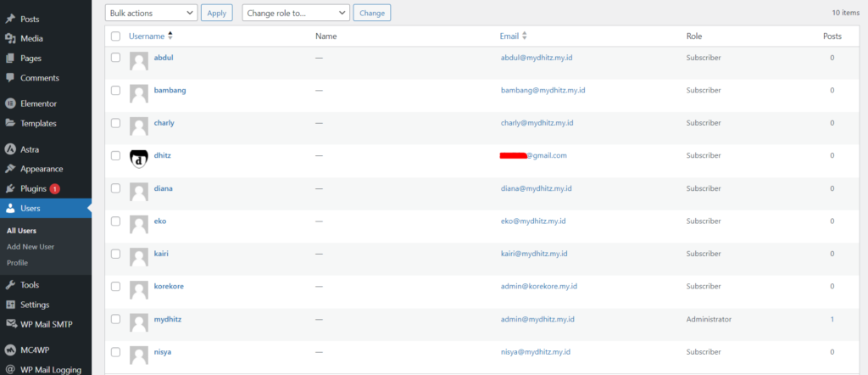The image size is (868, 375).
Task: Click the Plugins plug icon
Action: pos(10,189)
